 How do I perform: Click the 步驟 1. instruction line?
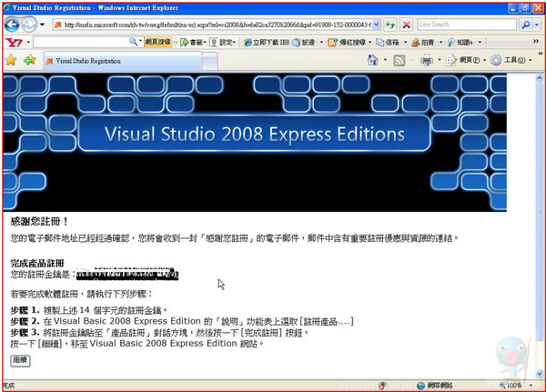(89, 310)
